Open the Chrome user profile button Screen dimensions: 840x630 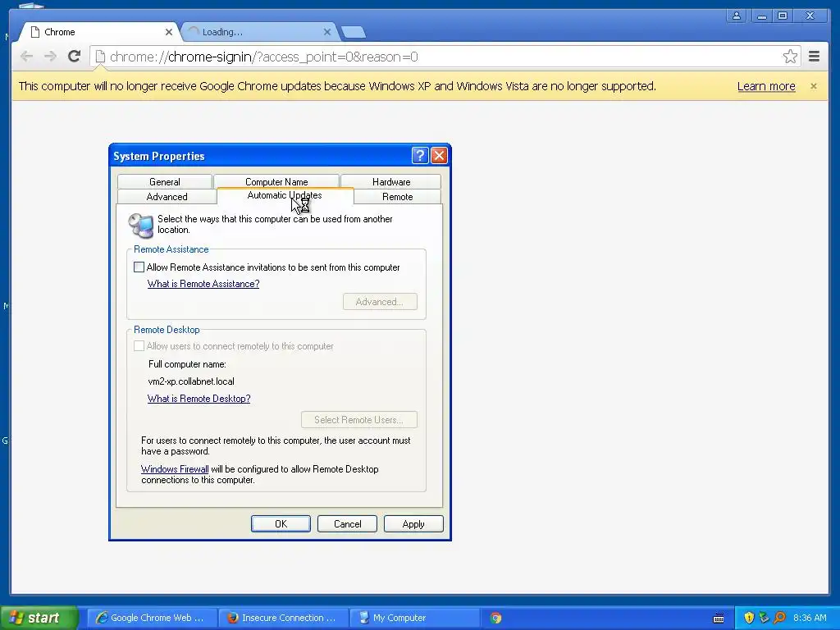(737, 16)
